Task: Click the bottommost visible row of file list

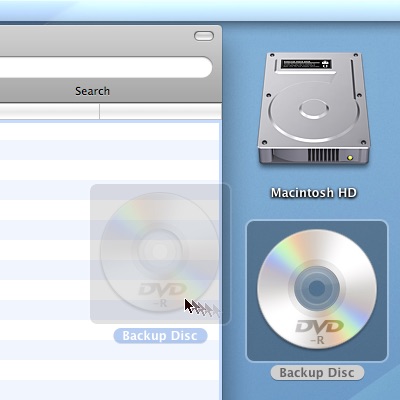Action: [110, 390]
